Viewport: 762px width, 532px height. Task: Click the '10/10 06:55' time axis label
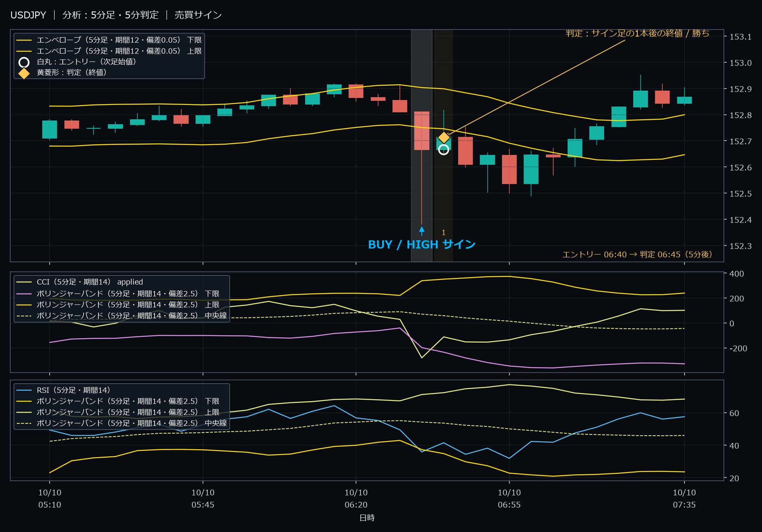point(509,499)
